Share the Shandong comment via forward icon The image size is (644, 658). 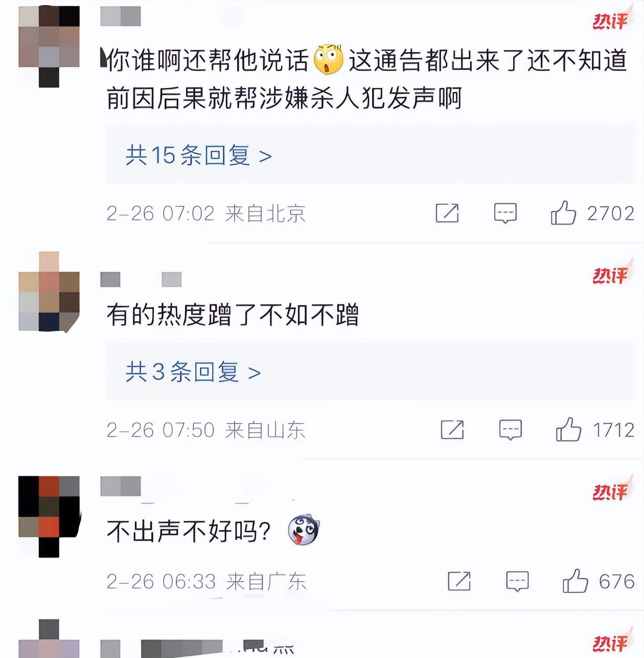(452, 430)
